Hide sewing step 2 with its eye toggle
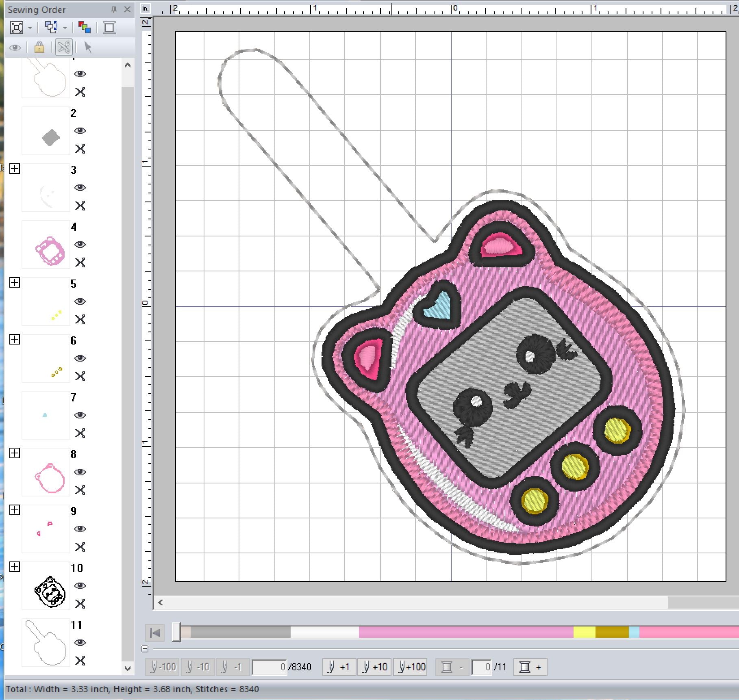Screen dimensions: 739x700 click(x=81, y=131)
